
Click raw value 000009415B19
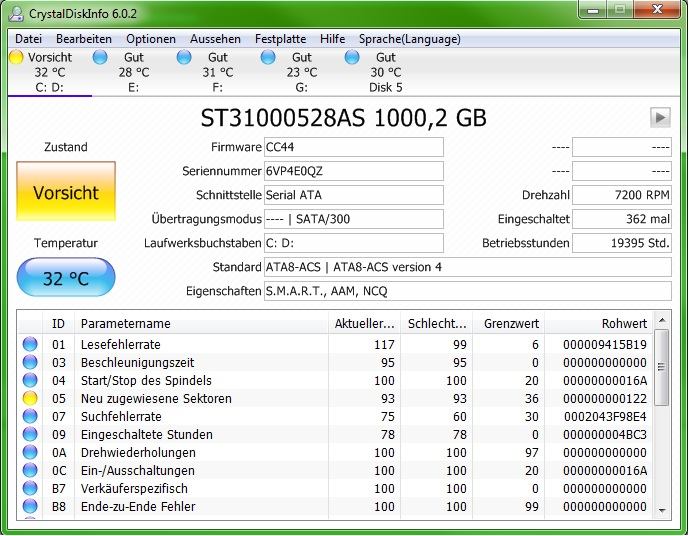click(x=605, y=344)
